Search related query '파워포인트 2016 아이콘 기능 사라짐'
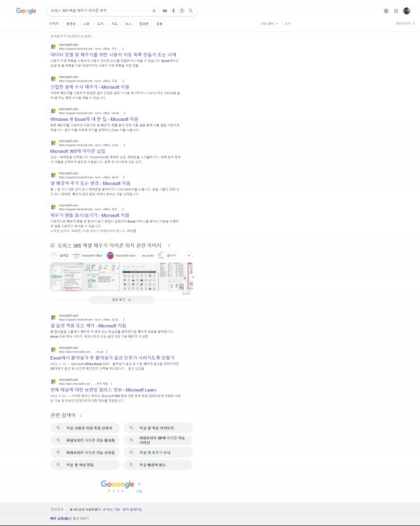The width and height of the screenshot is (420, 526). coord(158,441)
